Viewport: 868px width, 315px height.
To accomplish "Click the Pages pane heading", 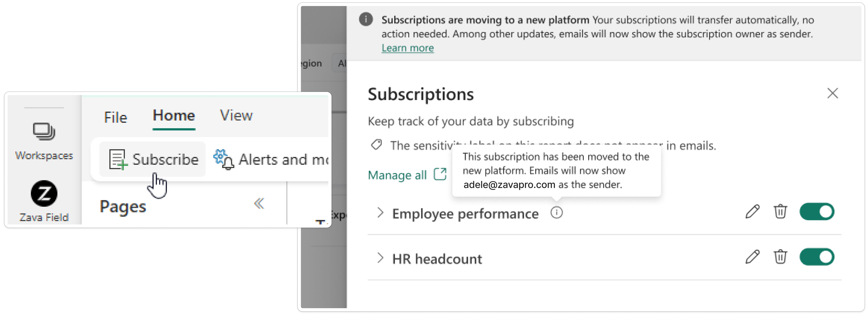I will [x=123, y=206].
